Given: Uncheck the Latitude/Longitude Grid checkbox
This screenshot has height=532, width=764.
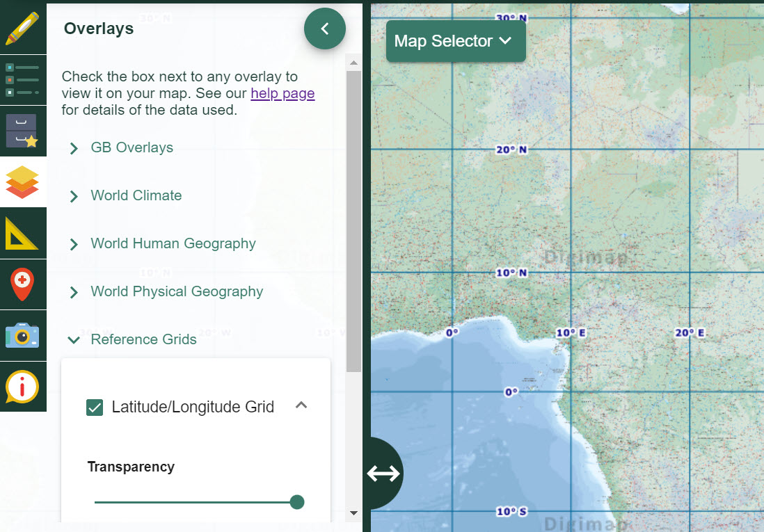Looking at the screenshot, I should pyautogui.click(x=95, y=408).
